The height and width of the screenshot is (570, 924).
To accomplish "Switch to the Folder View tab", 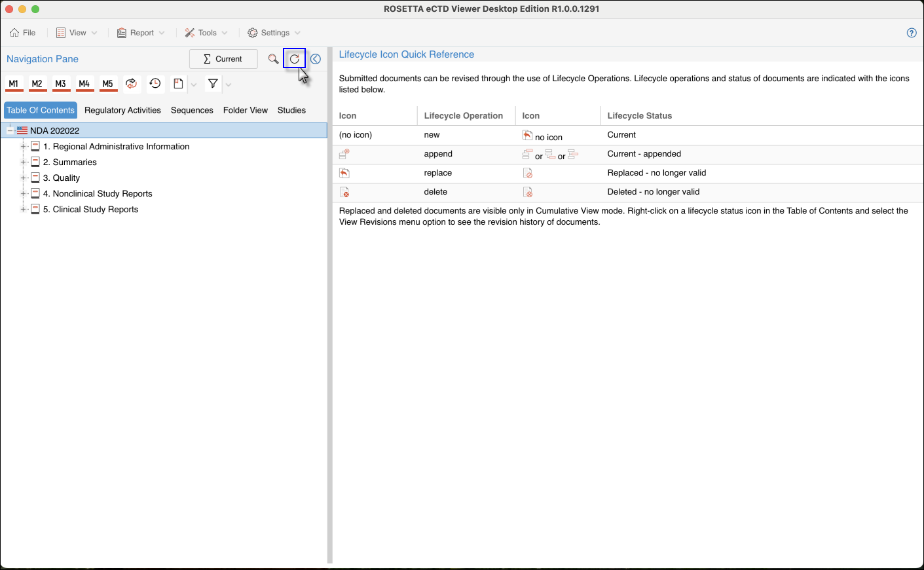I will click(x=245, y=110).
